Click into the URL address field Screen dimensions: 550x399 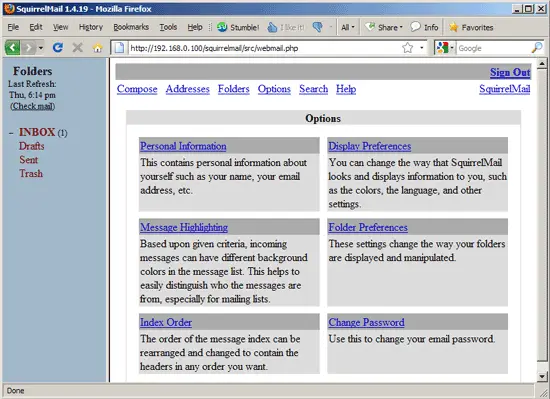coord(263,48)
